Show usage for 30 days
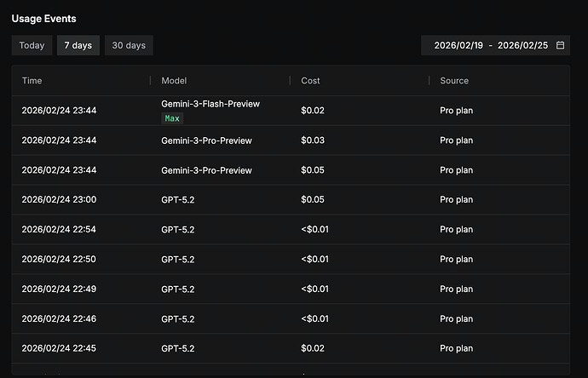 pos(129,45)
